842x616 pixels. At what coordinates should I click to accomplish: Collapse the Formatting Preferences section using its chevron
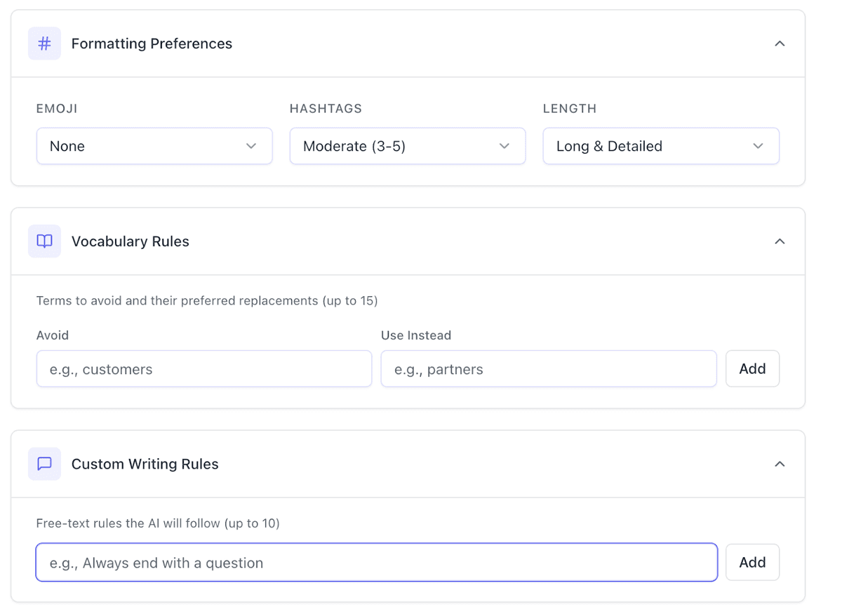779,43
